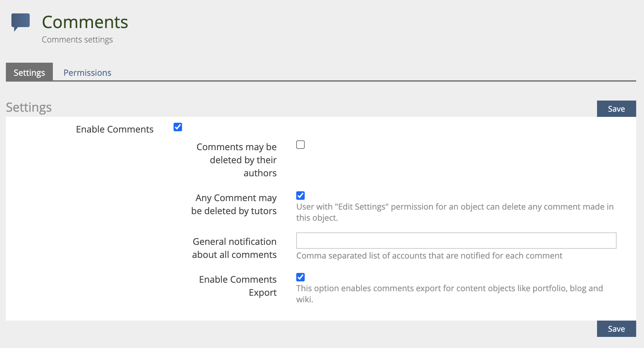This screenshot has height=348, width=644.
Task: Click the Comments may be deleted by authors label
Action: [237, 160]
